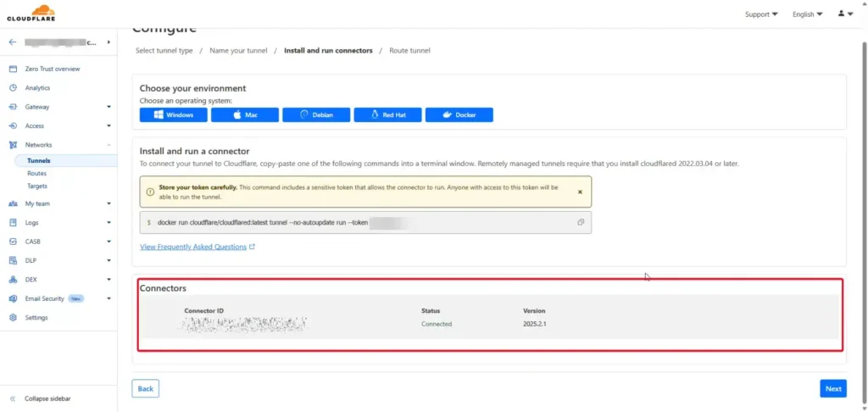Viewport: 868px width, 412px height.
Task: Expand the Logs menu
Action: [x=109, y=223]
